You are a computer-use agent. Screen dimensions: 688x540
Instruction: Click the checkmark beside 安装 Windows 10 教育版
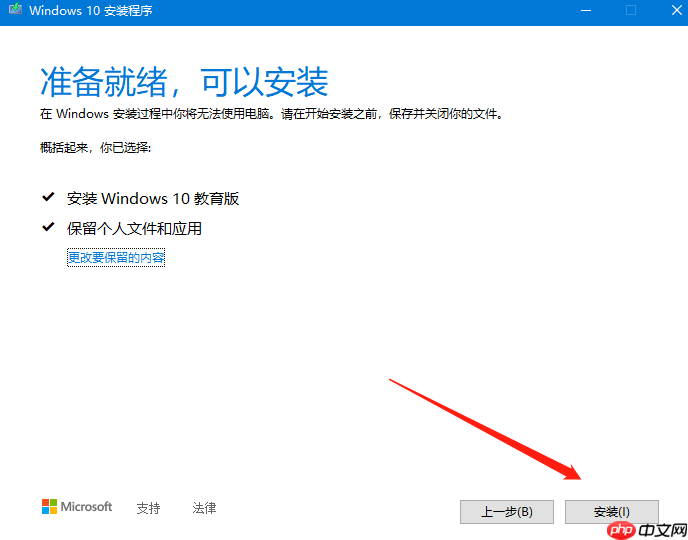tap(48, 197)
